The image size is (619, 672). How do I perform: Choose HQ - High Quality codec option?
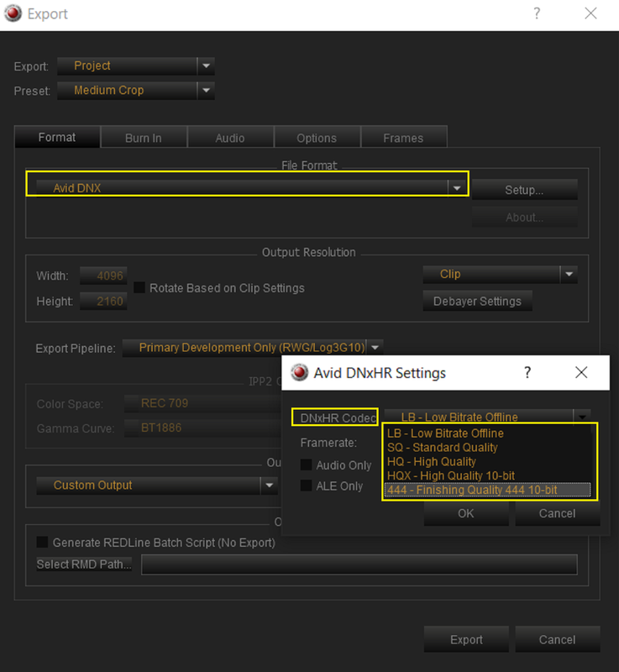coord(487,461)
